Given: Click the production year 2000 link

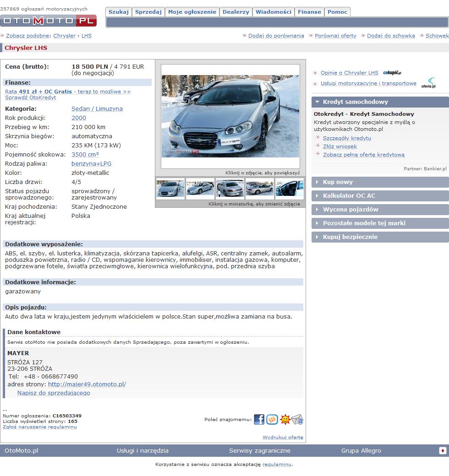Looking at the screenshot, I should (x=79, y=118).
